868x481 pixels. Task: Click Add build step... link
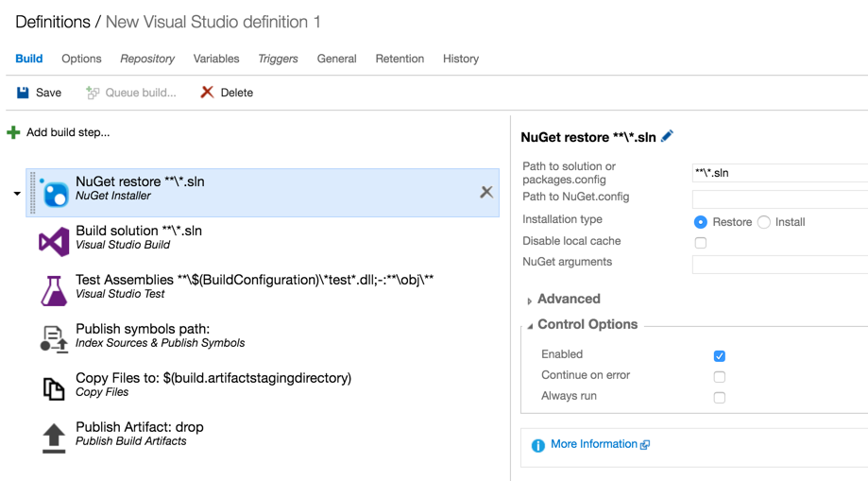click(x=68, y=132)
